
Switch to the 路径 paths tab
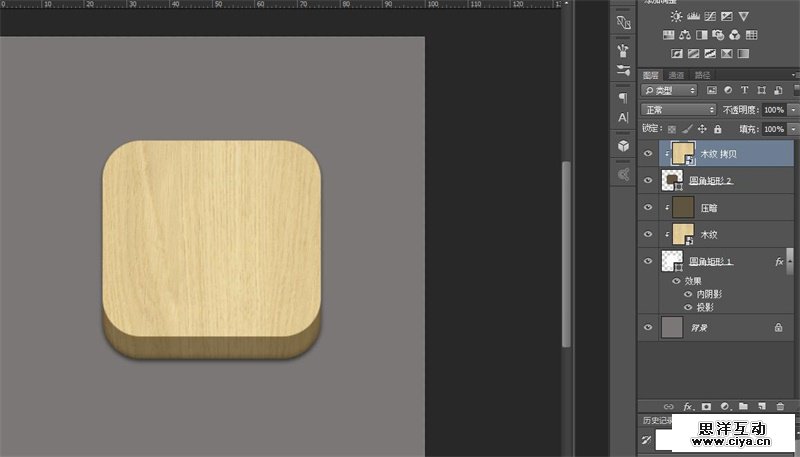703,75
